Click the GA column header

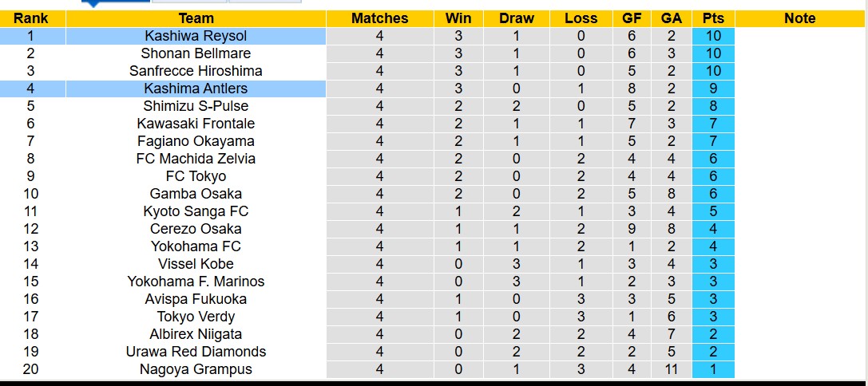(671, 18)
